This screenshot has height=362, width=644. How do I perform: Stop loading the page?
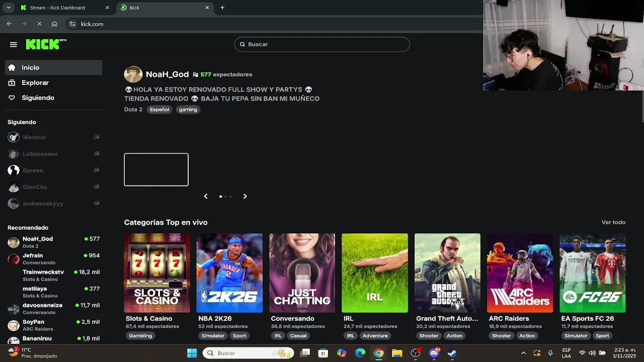(39, 24)
